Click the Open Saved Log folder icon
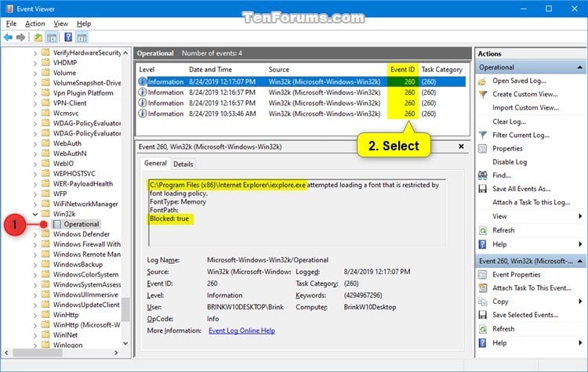588x372 pixels. coord(483,81)
